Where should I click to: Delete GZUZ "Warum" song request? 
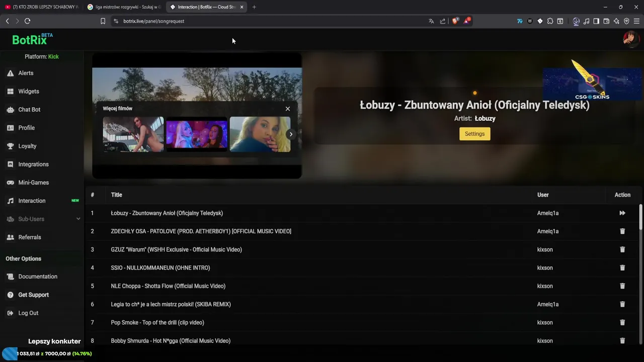(622, 249)
